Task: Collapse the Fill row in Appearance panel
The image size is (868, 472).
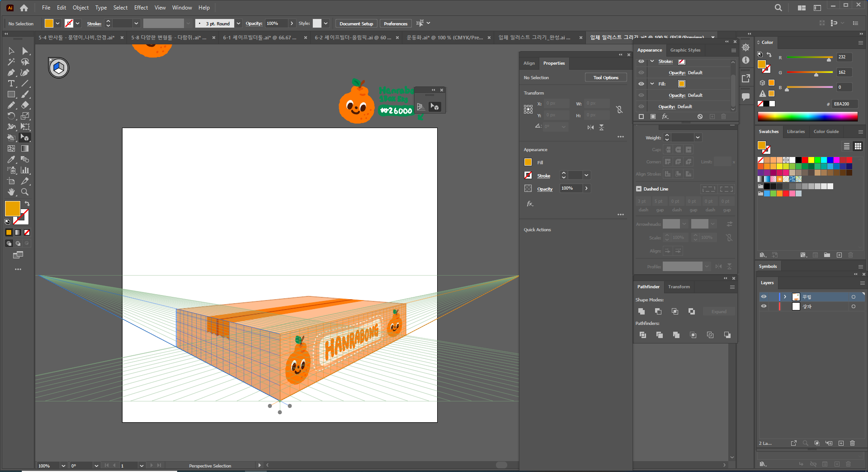Action: (652, 84)
